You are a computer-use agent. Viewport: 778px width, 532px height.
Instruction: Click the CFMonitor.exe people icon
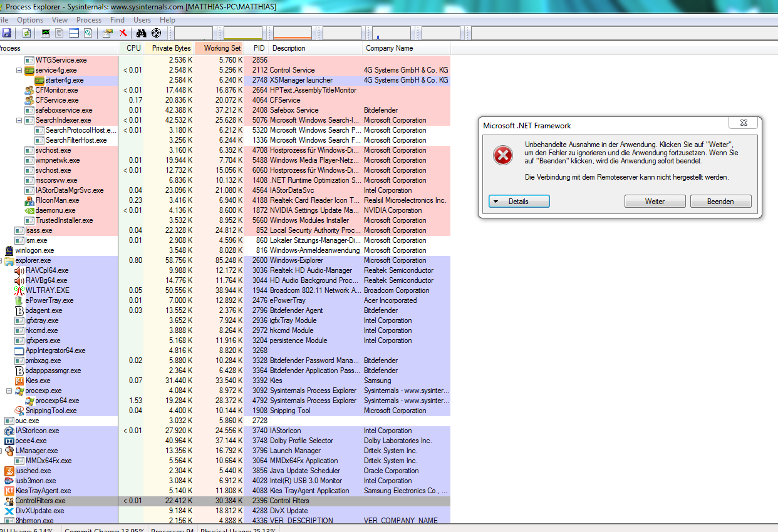click(29, 90)
